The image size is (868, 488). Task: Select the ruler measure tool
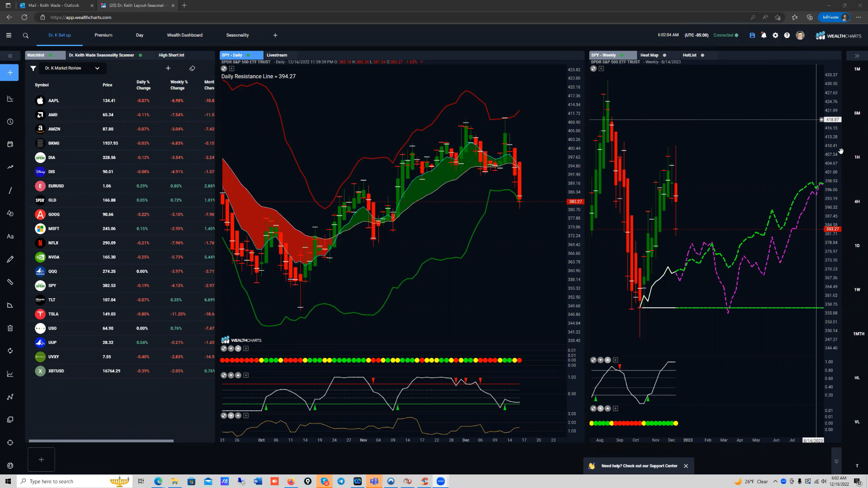[10, 282]
